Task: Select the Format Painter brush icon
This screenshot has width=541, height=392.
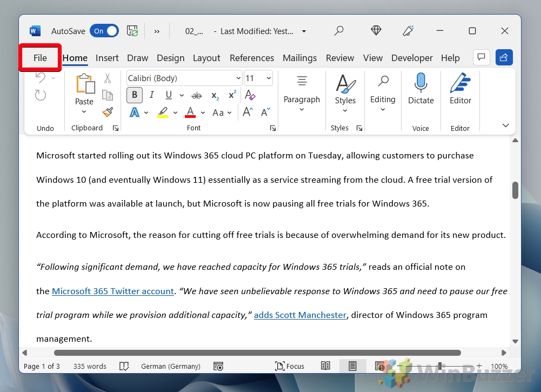Action: 108,112
